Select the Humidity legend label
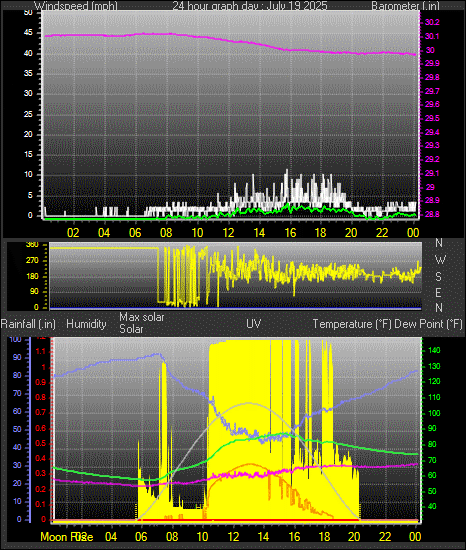 click(x=86, y=324)
